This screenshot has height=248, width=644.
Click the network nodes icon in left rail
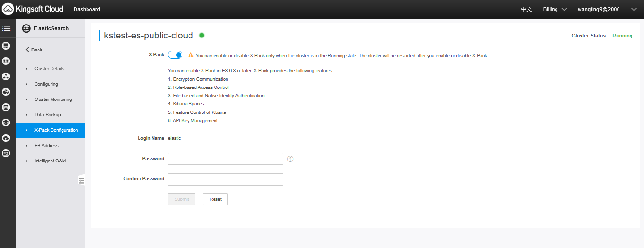pyautogui.click(x=6, y=76)
